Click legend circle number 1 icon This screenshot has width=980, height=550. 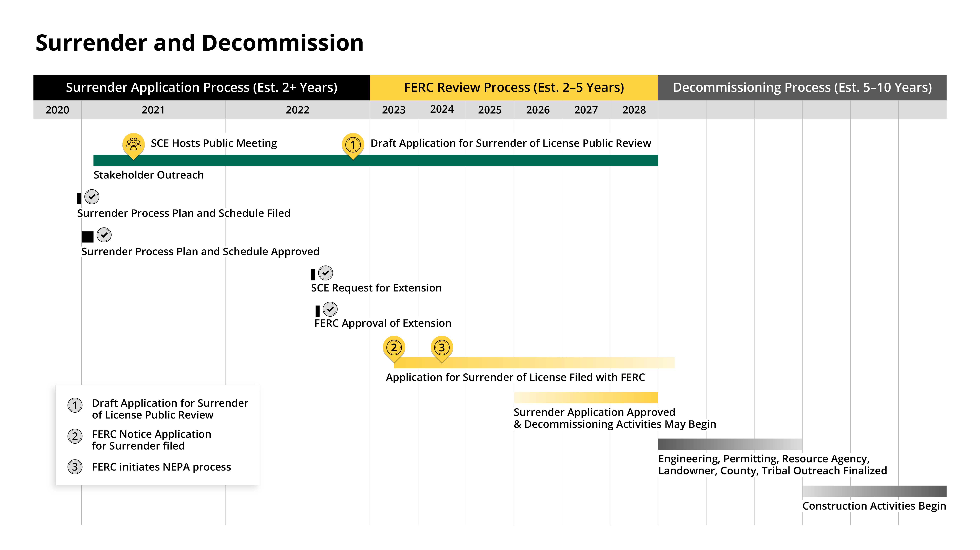coord(75,405)
